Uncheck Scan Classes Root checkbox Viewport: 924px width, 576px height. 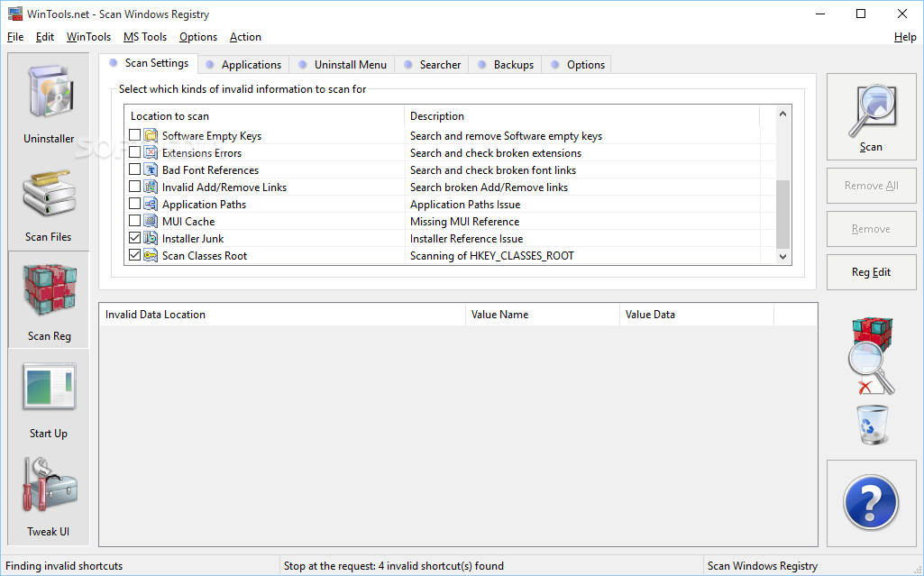point(134,254)
